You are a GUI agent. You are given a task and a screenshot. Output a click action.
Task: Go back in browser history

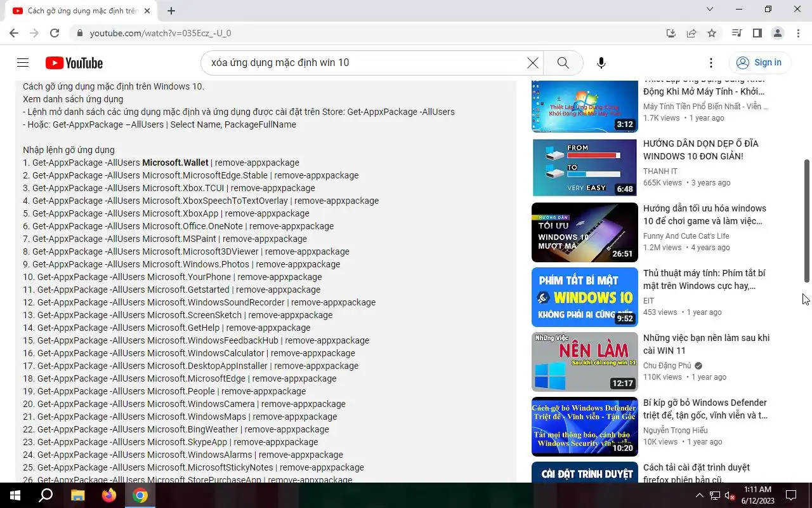pyautogui.click(x=14, y=33)
